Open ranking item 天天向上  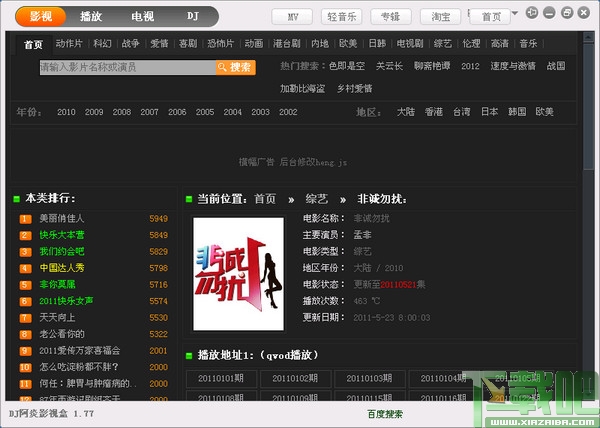(57, 318)
